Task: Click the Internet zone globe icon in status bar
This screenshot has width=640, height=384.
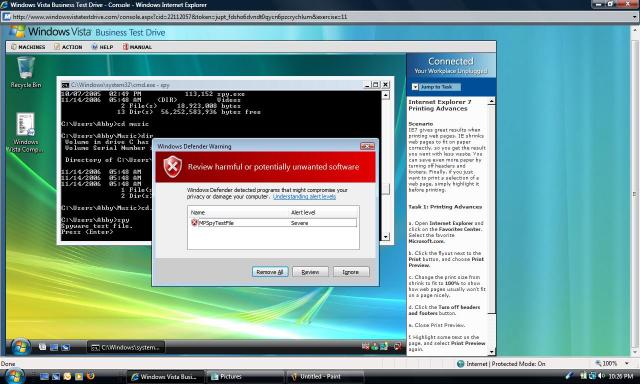Action: [460, 363]
